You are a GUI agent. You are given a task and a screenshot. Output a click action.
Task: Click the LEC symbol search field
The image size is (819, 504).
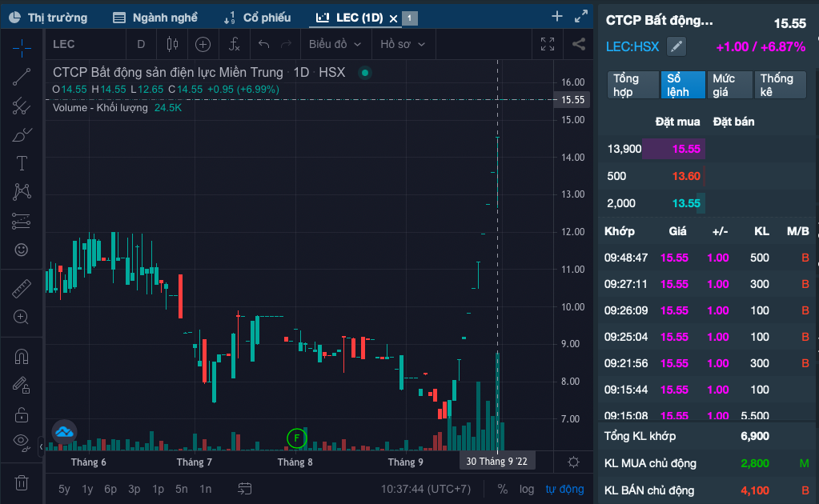[80, 44]
